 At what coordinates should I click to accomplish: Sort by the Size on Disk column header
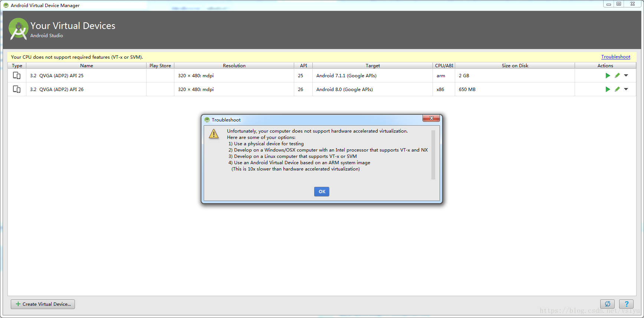point(515,66)
